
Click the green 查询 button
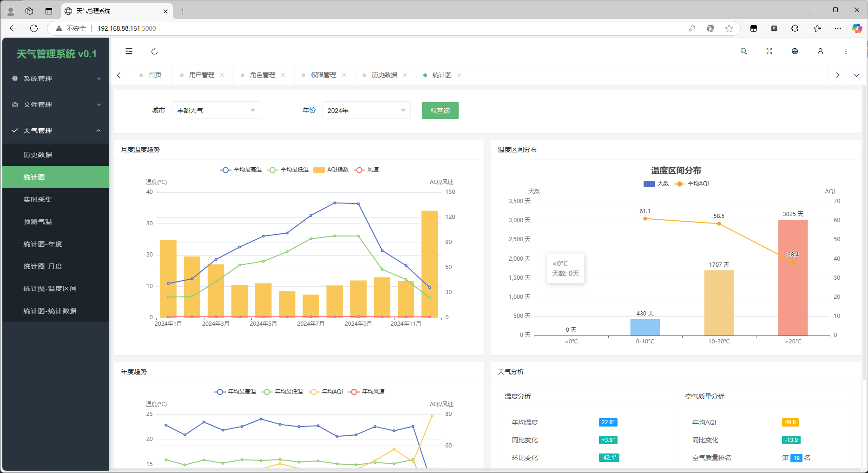(x=440, y=110)
